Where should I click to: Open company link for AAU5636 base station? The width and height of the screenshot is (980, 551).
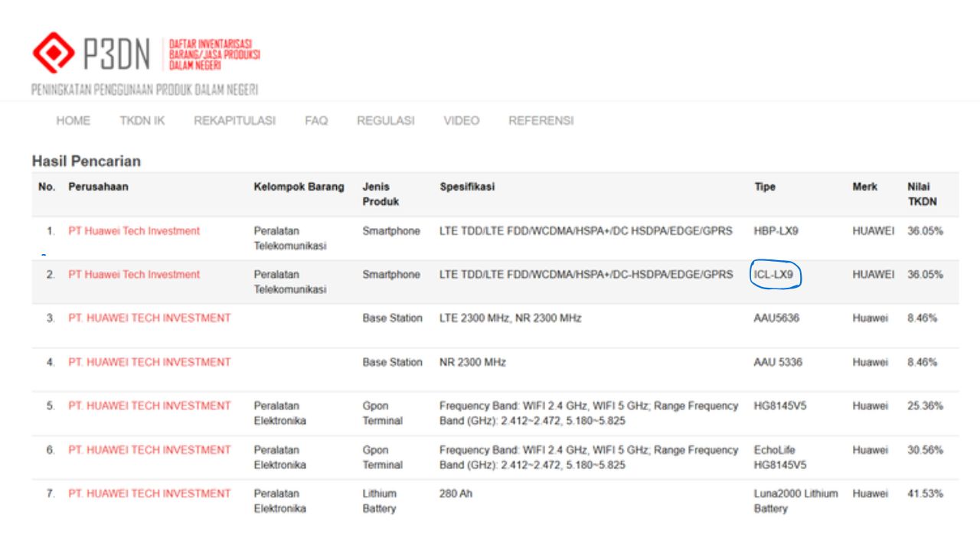coord(149,318)
